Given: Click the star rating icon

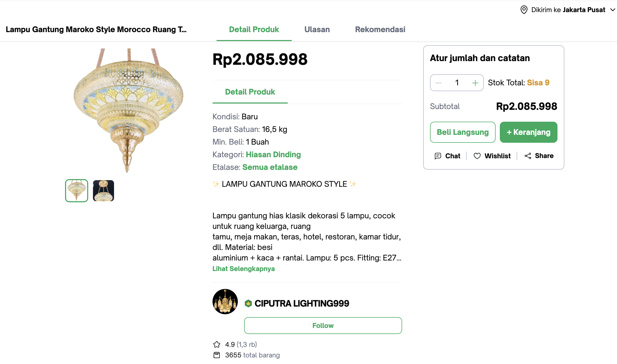Looking at the screenshot, I should (x=217, y=345).
